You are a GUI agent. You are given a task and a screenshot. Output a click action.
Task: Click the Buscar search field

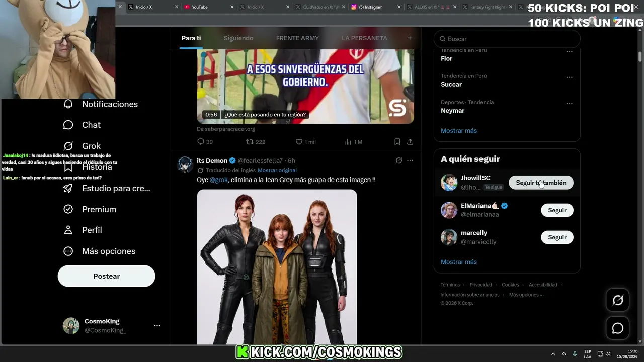tap(507, 39)
